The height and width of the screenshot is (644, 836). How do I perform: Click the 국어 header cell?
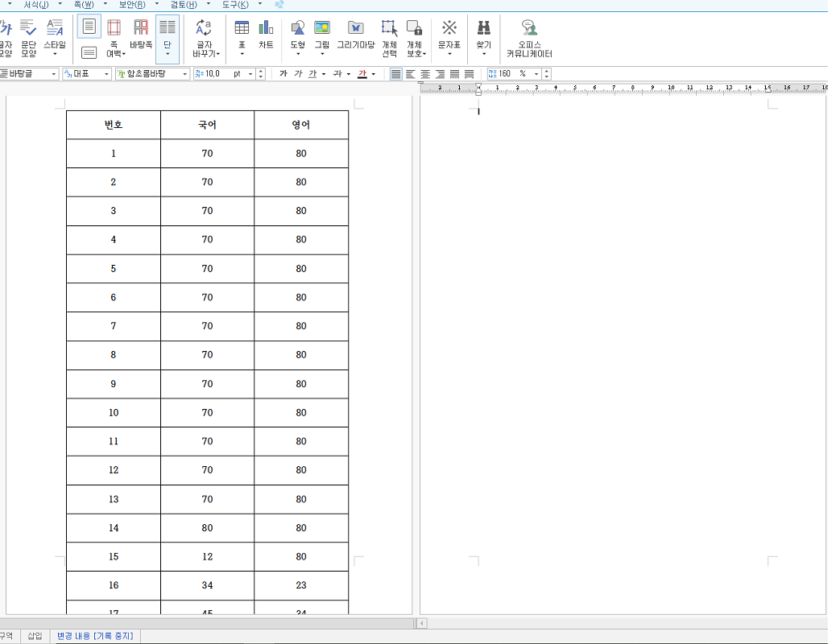[208, 125]
